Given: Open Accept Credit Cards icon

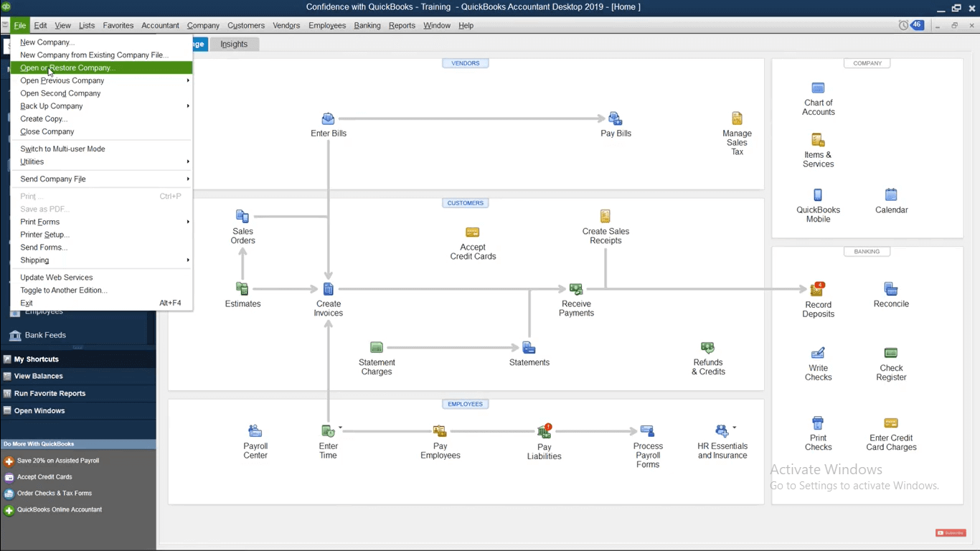Looking at the screenshot, I should coord(473,232).
